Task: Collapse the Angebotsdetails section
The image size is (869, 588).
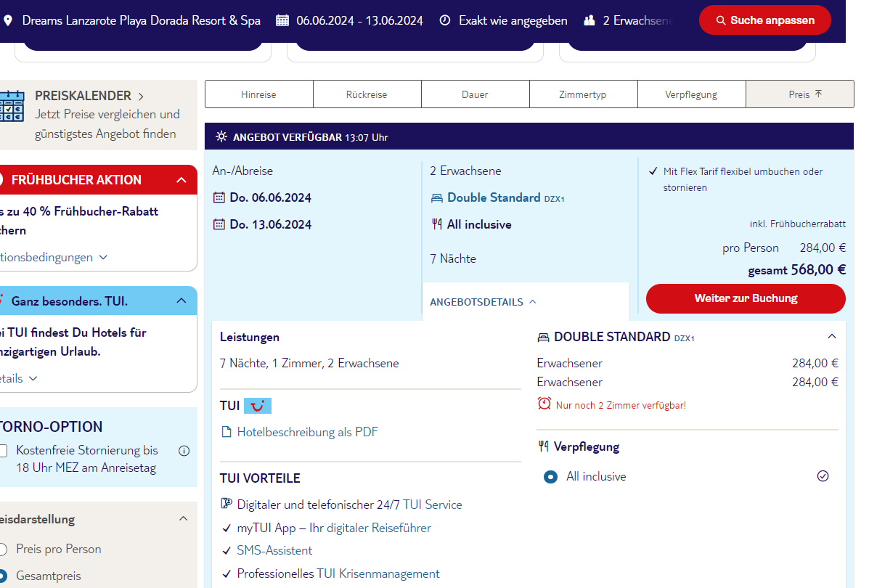Action: 484,302
